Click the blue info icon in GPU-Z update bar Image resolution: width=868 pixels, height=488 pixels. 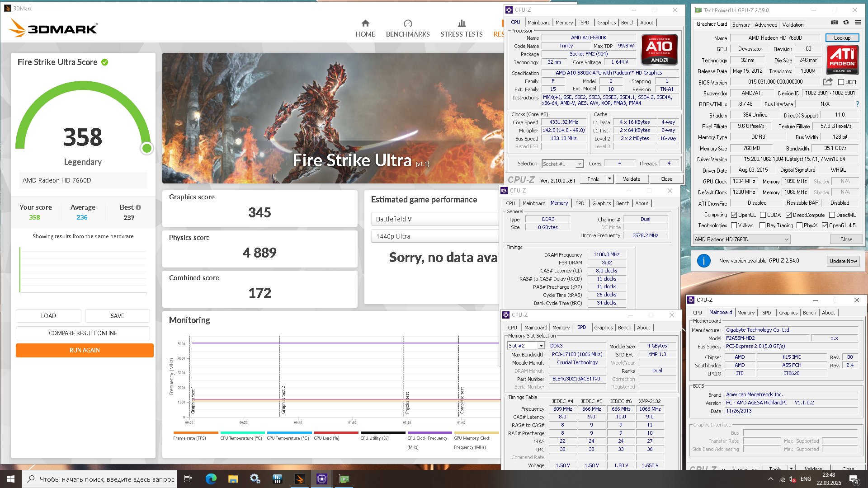click(x=703, y=261)
